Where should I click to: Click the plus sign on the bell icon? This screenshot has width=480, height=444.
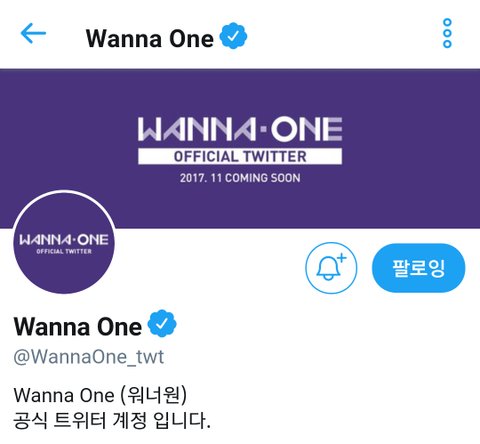click(x=342, y=258)
